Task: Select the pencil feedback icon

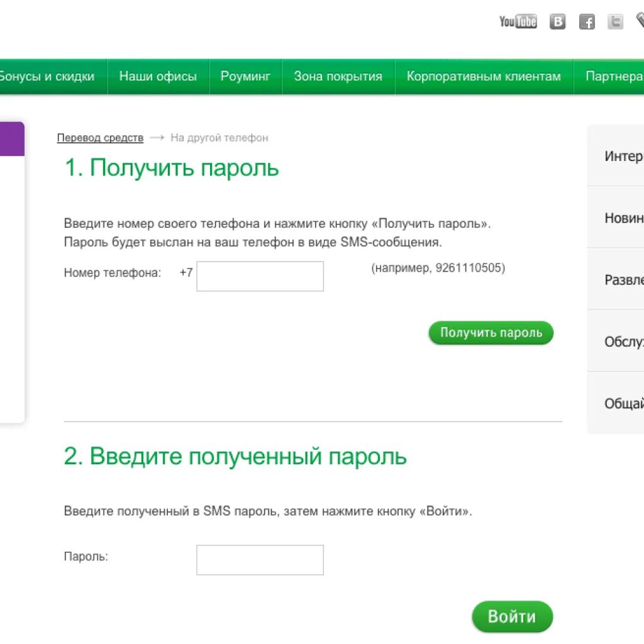Action: click(640, 21)
